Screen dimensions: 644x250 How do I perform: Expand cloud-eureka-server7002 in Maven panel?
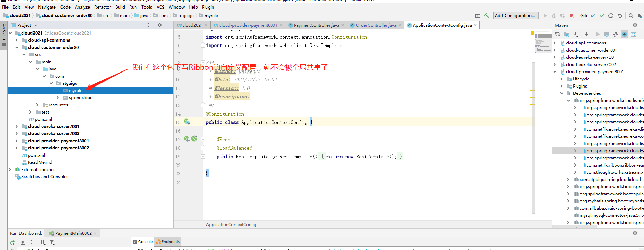point(555,64)
